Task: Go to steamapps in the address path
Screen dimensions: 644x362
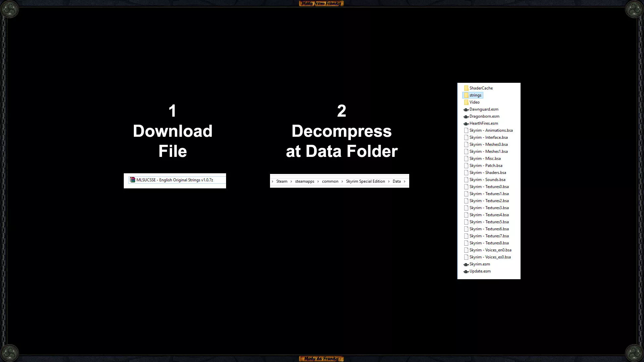Action: tap(305, 181)
